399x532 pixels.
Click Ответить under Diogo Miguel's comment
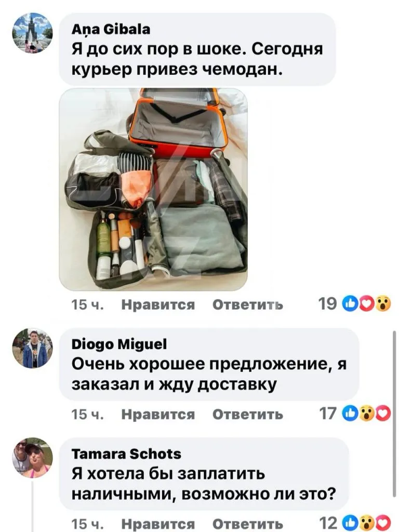pos(248,414)
